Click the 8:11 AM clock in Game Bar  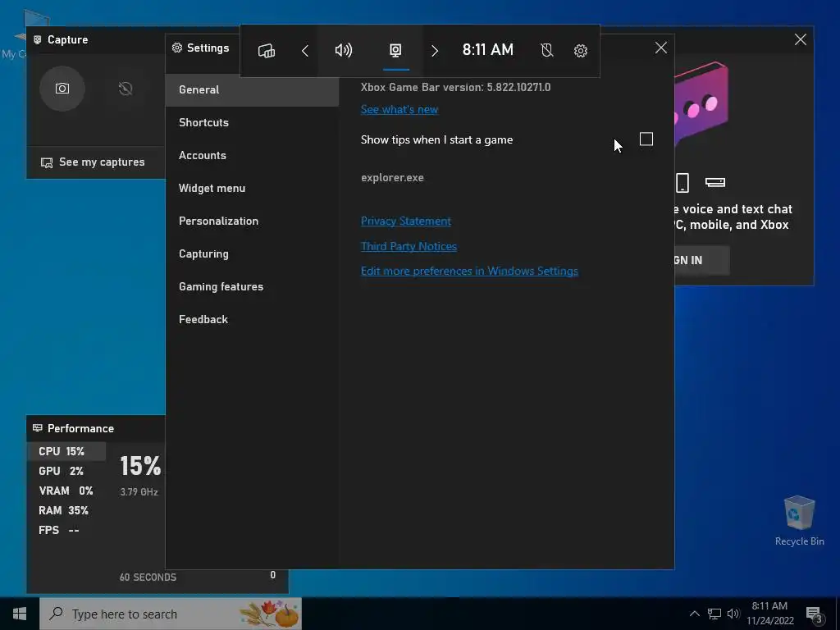[x=487, y=50]
